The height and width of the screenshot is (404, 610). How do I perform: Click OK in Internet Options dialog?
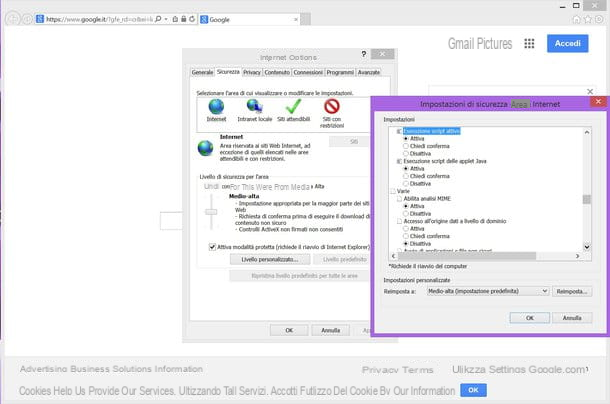pos(289,330)
